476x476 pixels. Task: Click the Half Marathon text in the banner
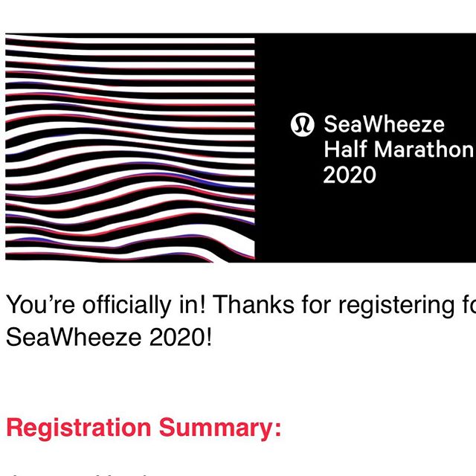coord(399,149)
